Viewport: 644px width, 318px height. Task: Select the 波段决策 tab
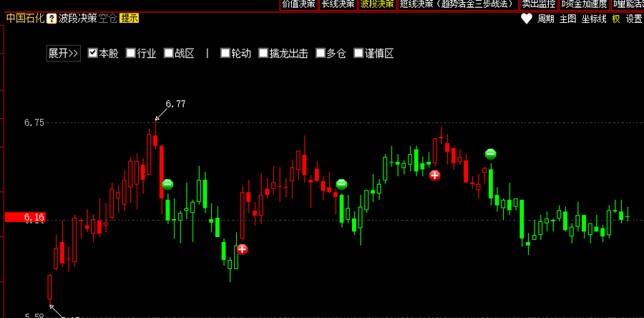(x=377, y=4)
